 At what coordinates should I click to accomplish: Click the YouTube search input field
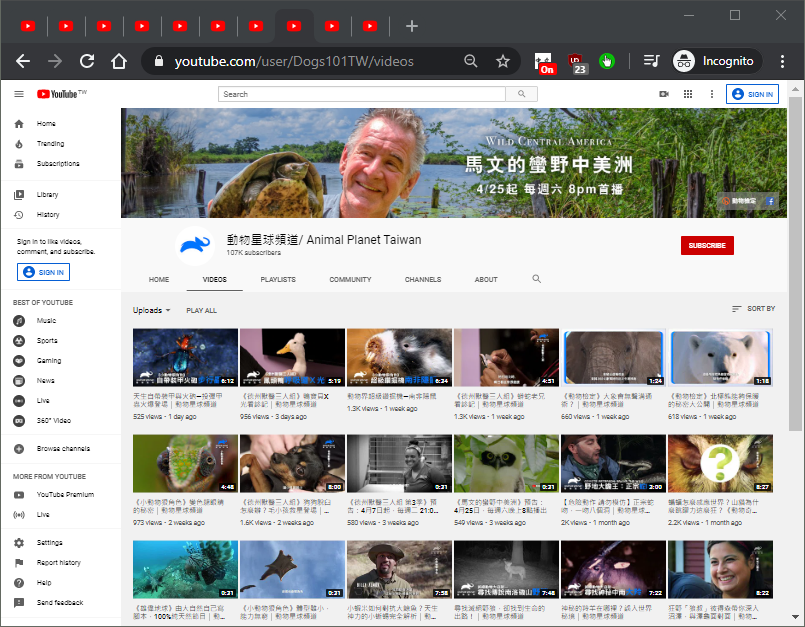coord(362,94)
